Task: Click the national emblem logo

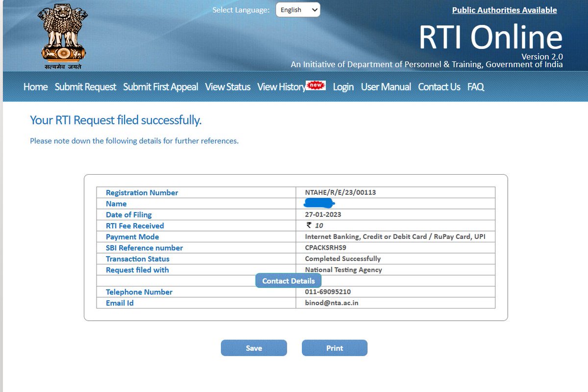Action: (x=62, y=36)
